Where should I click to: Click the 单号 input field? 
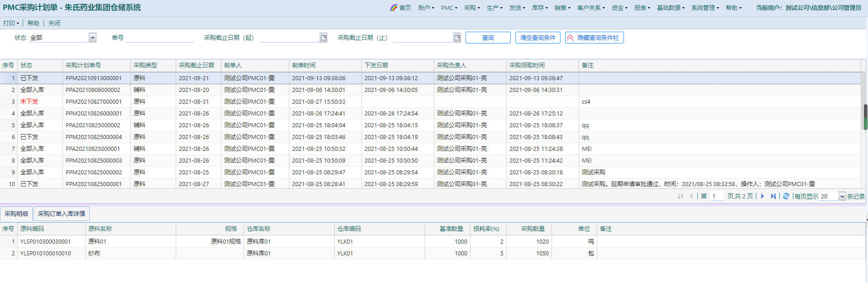pyautogui.click(x=160, y=38)
